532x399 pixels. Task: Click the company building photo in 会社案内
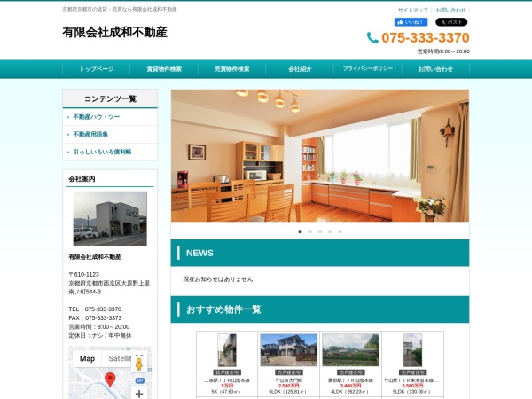pos(110,219)
